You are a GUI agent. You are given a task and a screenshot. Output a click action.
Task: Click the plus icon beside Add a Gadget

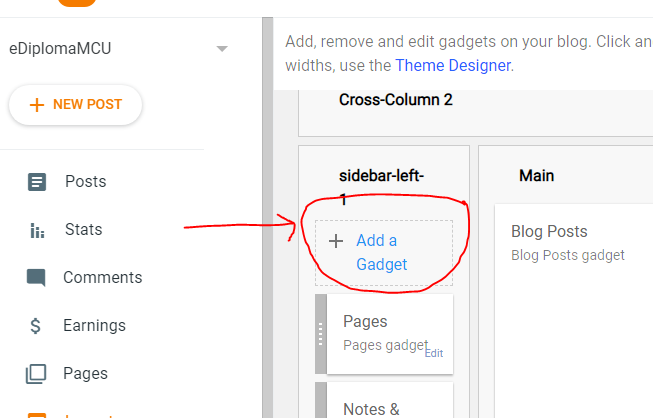point(336,241)
